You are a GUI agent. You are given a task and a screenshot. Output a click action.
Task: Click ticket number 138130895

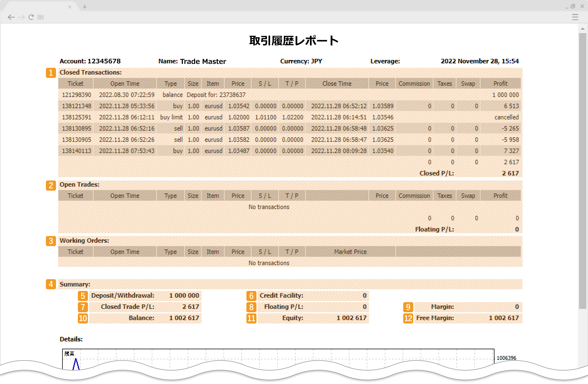[x=76, y=128]
